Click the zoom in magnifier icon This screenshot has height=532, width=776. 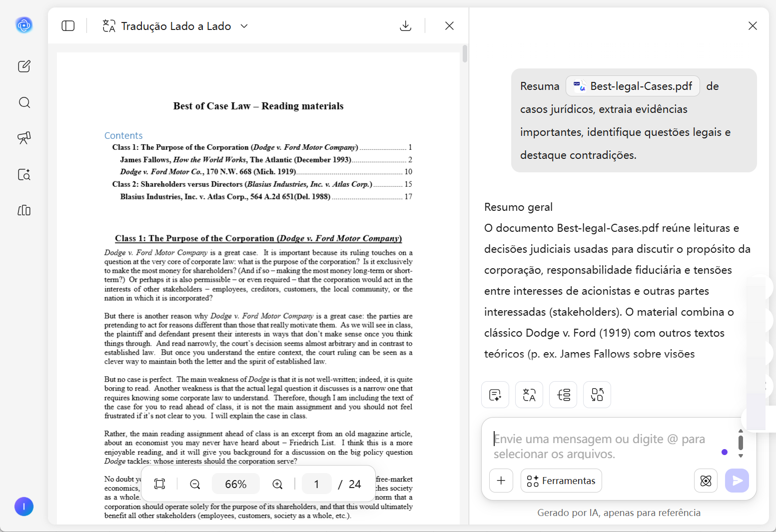pyautogui.click(x=277, y=484)
